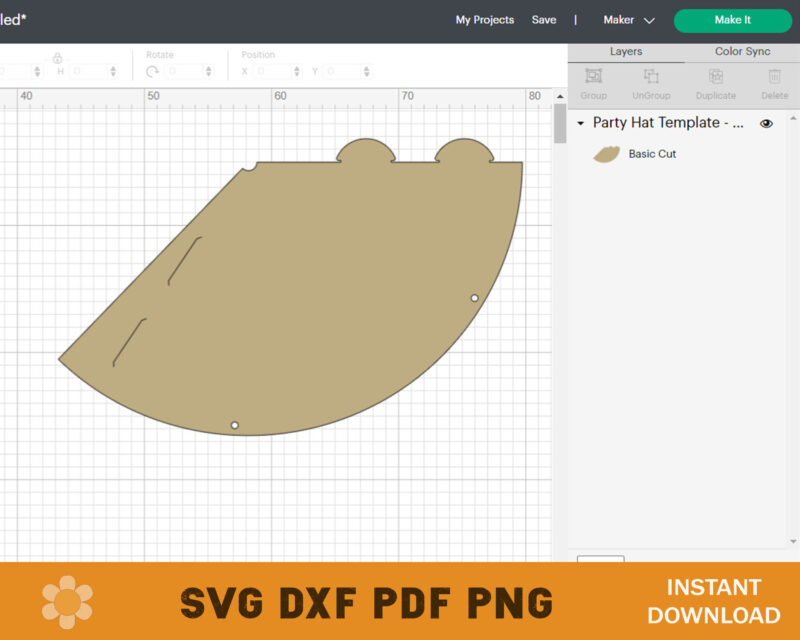Open the Maker machine dropdown
The width and height of the screenshot is (800, 640).
pyautogui.click(x=629, y=20)
